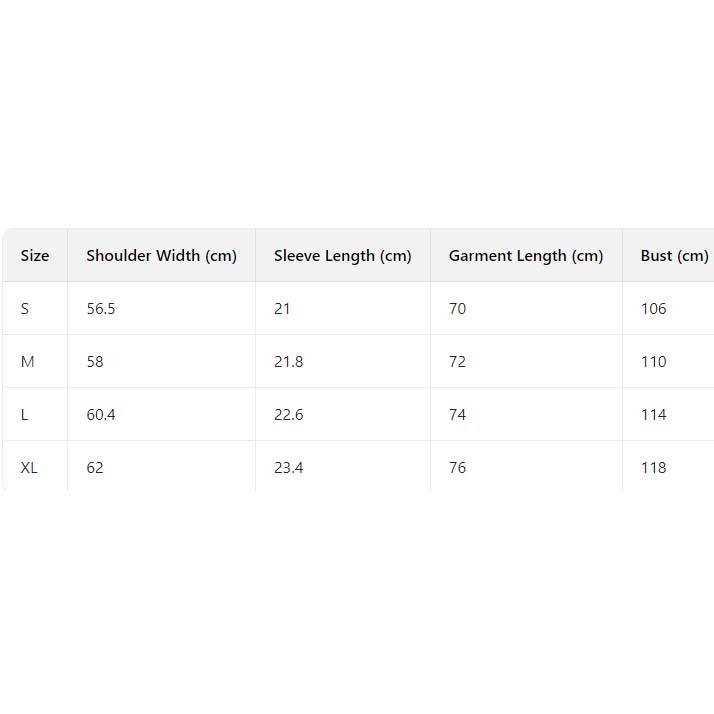Select the L size row label
Viewport: 714px width, 714px height.
coord(25,415)
